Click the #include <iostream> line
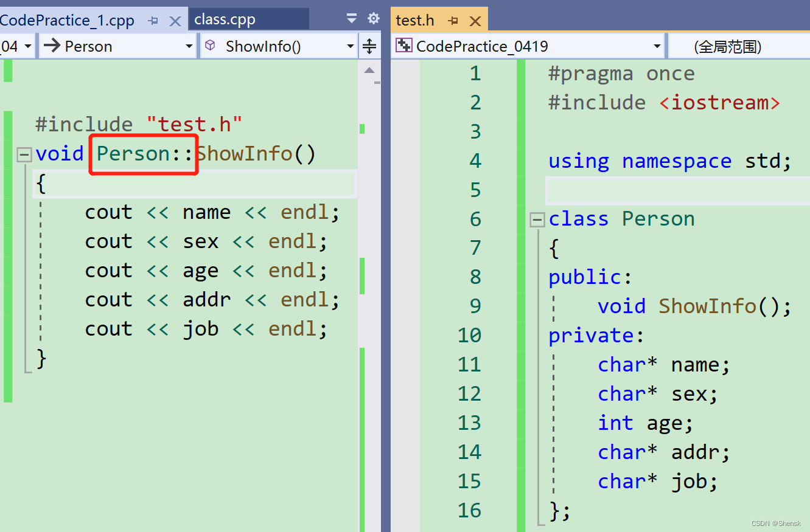The width and height of the screenshot is (810, 532). (x=664, y=103)
